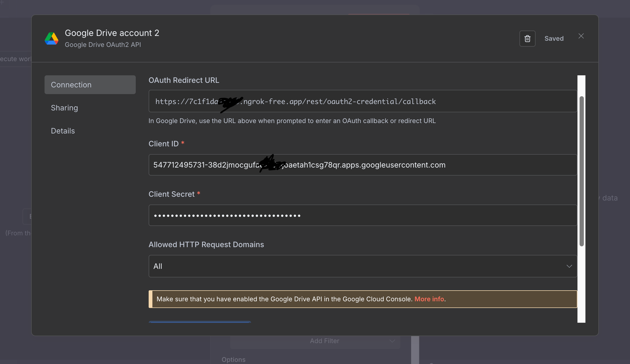This screenshot has width=630, height=364.
Task: Click chevron arrow in Allowed HTTP Request Domains
Action: point(569,266)
